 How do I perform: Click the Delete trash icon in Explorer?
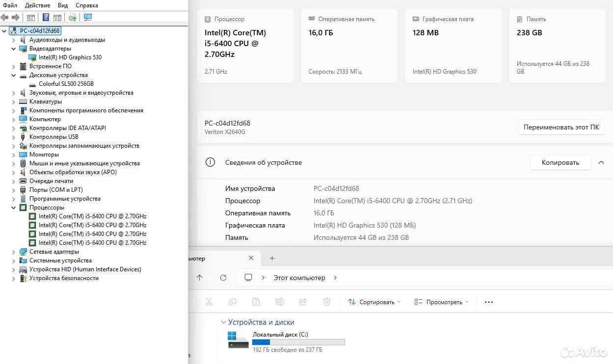(x=327, y=302)
